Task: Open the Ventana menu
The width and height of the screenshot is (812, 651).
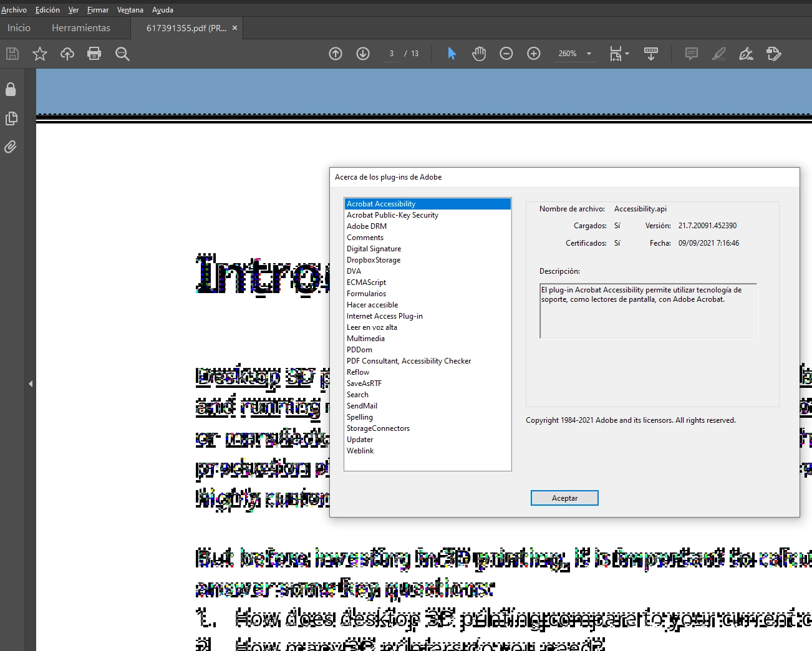Action: pyautogui.click(x=130, y=10)
